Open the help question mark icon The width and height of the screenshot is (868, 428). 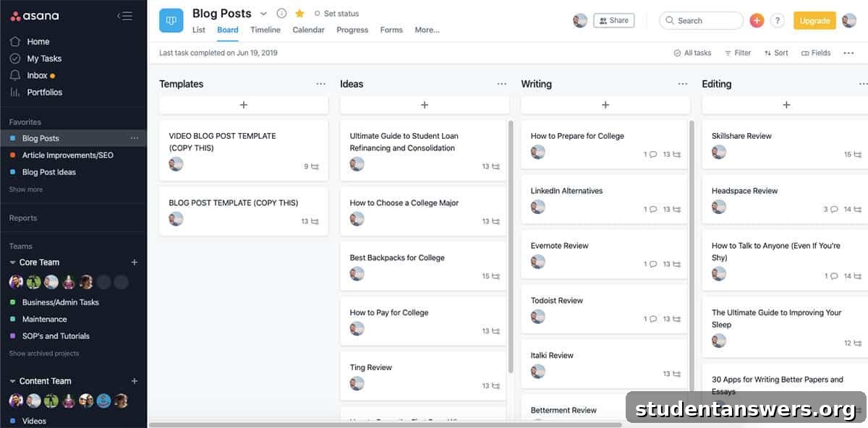(x=778, y=20)
